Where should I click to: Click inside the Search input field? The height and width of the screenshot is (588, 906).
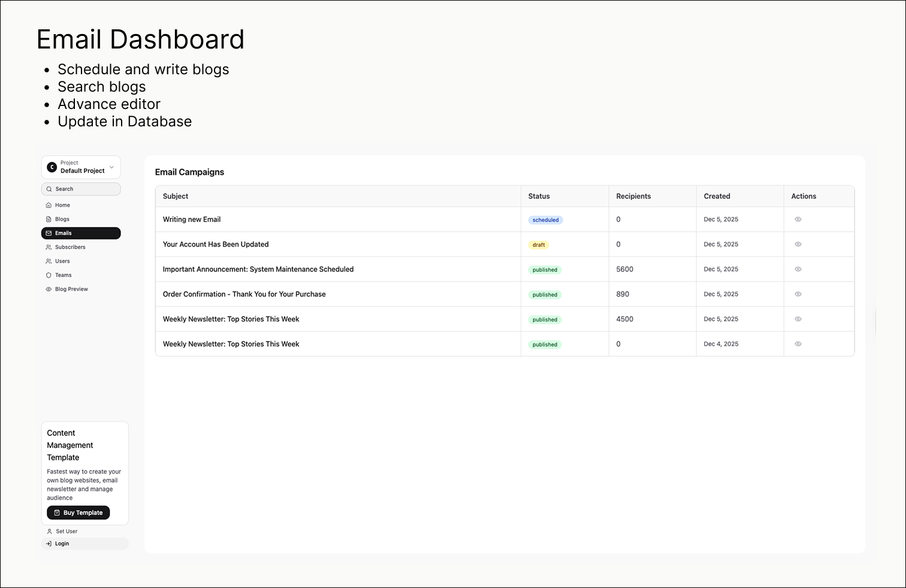(81, 189)
